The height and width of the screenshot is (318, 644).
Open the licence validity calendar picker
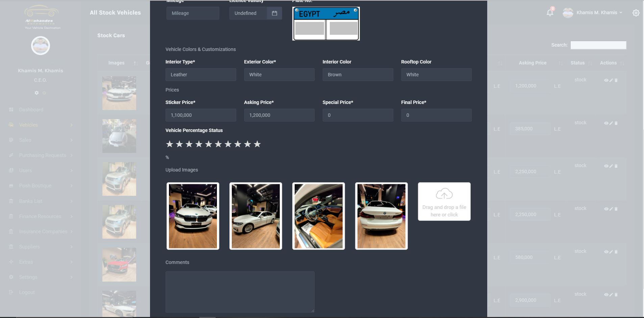[x=274, y=13]
